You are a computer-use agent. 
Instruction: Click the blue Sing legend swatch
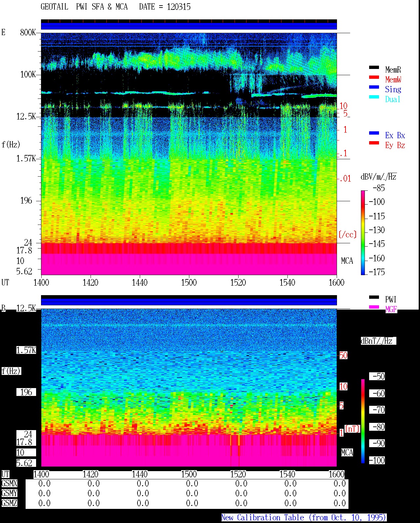(374, 87)
